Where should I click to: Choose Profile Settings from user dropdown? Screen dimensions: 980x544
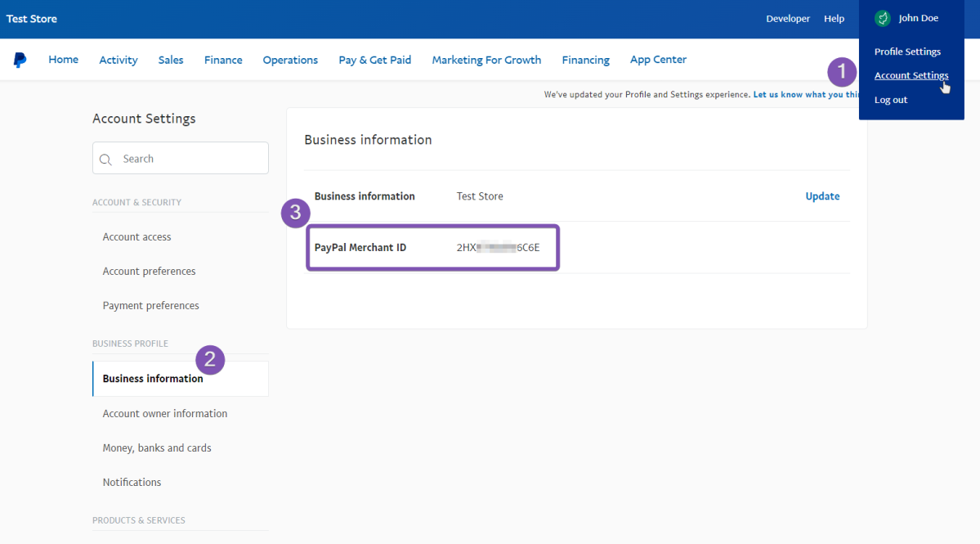click(x=907, y=52)
